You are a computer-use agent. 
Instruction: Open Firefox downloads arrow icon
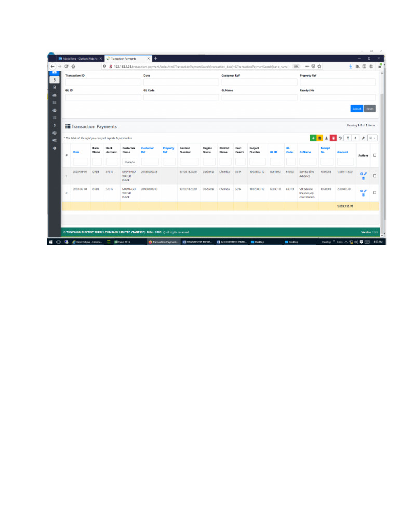(x=351, y=66)
